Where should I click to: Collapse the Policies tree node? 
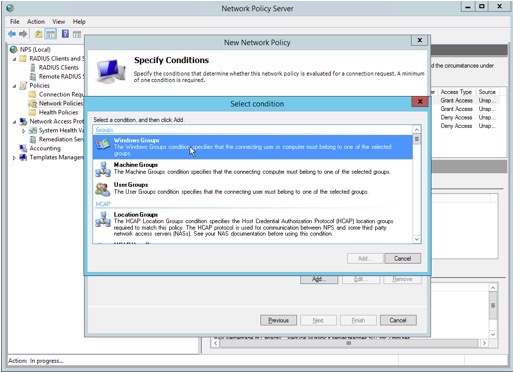coord(14,86)
